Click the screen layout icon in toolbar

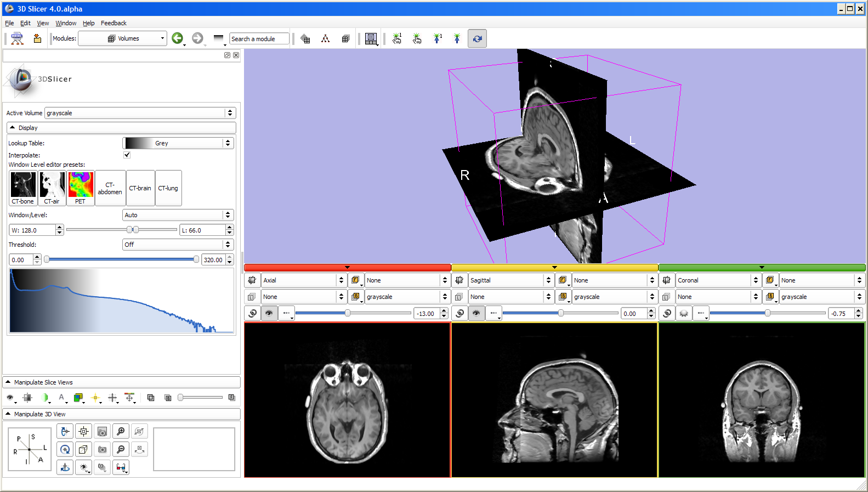(x=371, y=38)
